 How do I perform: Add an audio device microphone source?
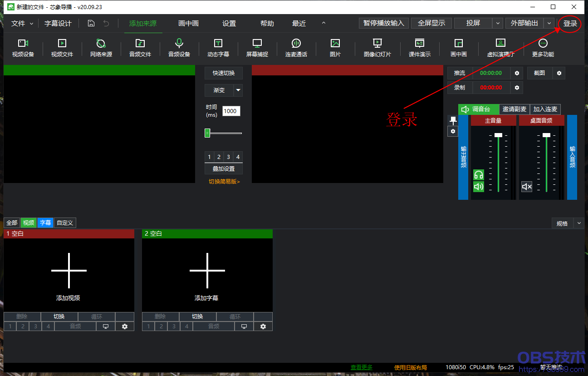179,48
